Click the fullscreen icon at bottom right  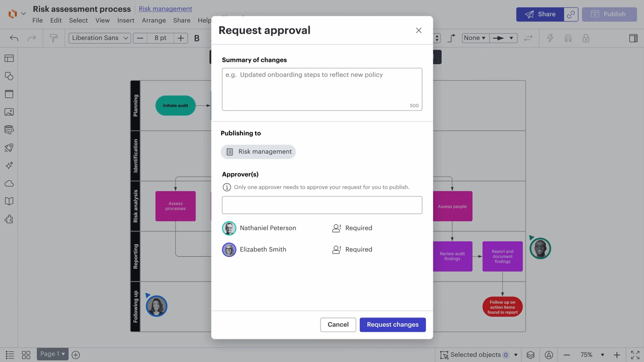pos(635,355)
